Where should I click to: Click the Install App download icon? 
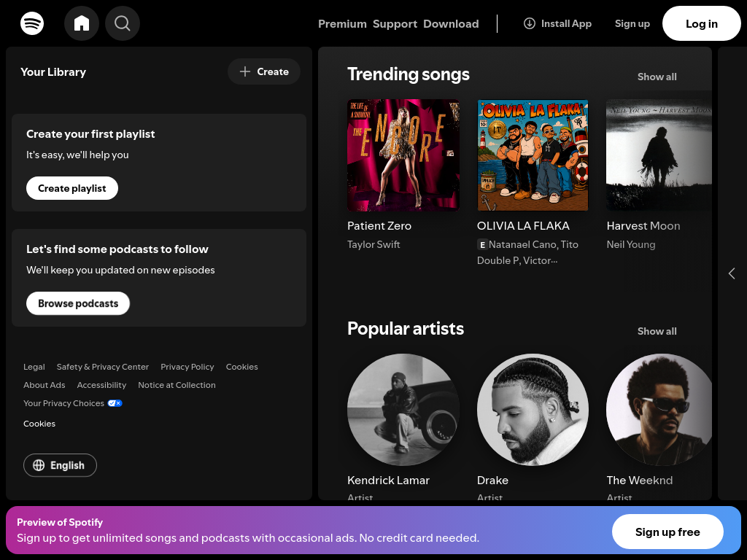(530, 23)
